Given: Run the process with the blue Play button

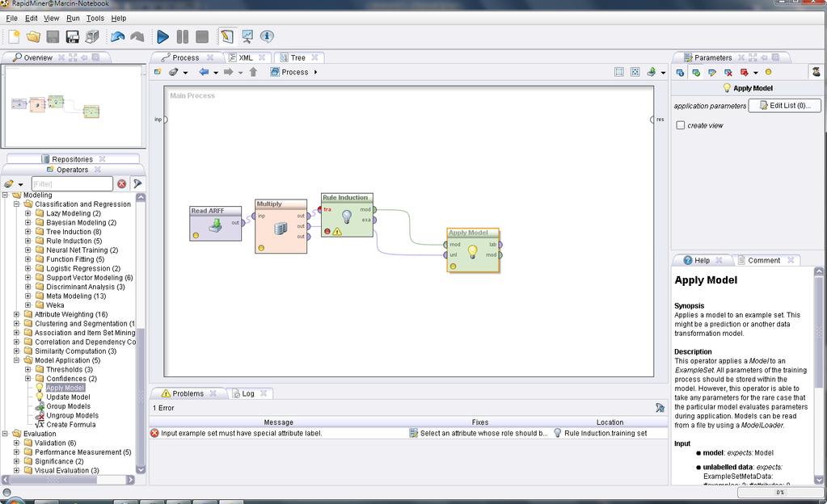Looking at the screenshot, I should (x=163, y=36).
